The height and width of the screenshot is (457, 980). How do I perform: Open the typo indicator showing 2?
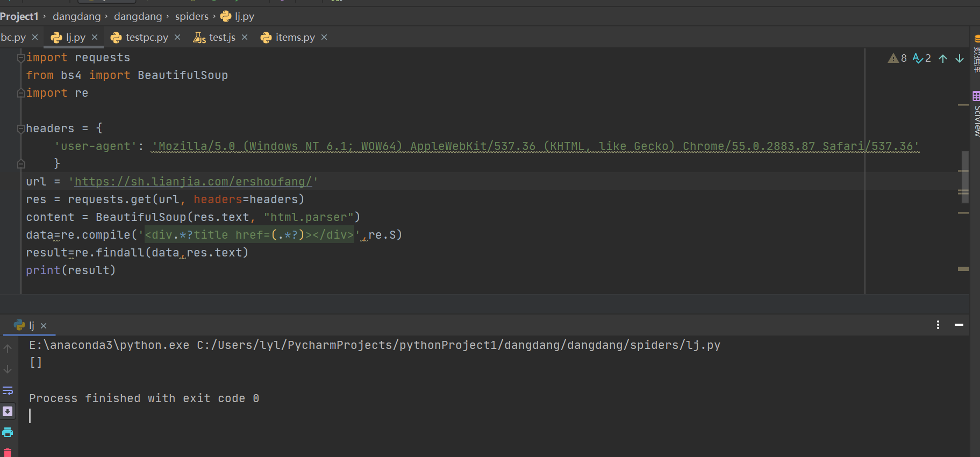click(x=922, y=58)
